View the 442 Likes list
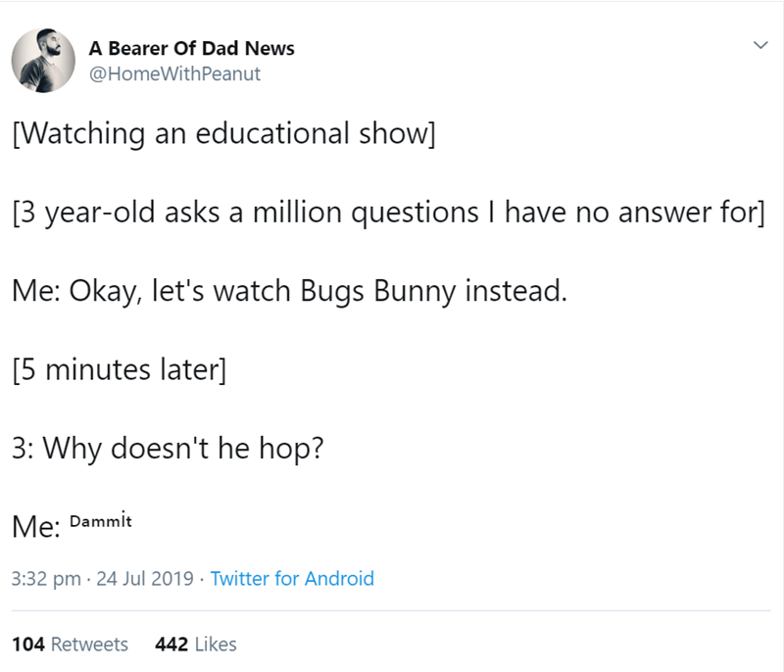 point(196,645)
